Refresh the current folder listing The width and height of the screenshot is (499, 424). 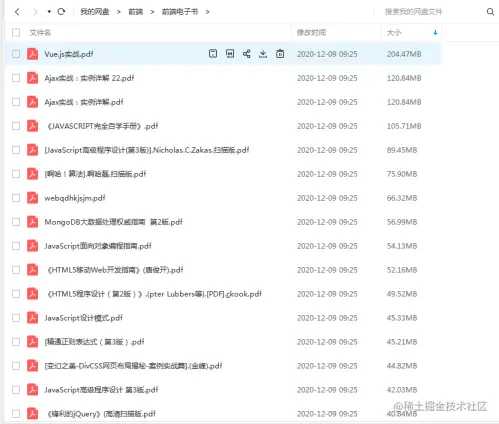point(61,12)
